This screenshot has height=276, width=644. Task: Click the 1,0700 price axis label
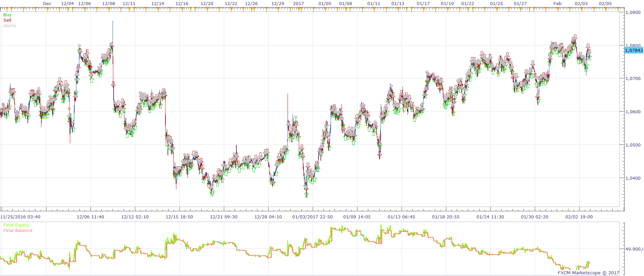pos(633,79)
